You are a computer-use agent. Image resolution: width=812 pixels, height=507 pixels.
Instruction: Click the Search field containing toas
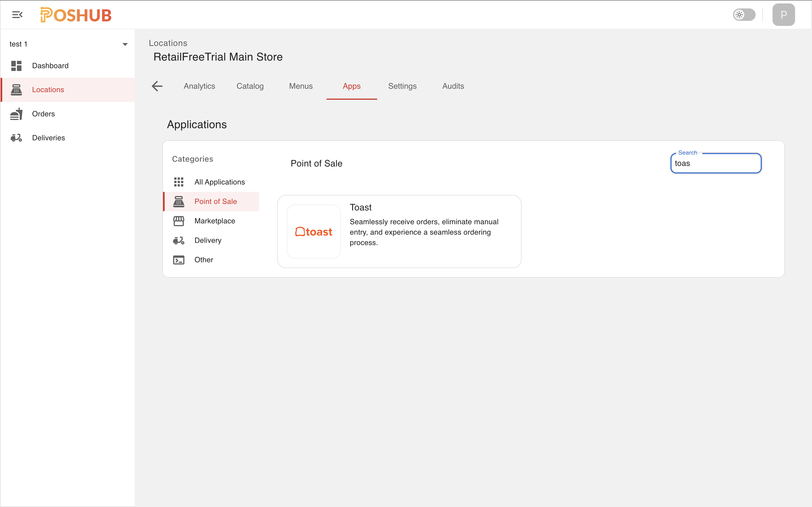coord(715,163)
